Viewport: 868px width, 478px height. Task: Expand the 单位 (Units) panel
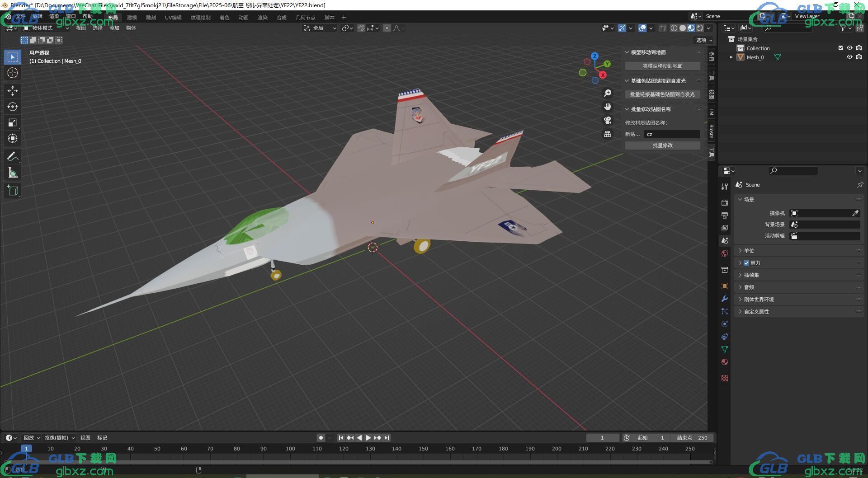(749, 251)
